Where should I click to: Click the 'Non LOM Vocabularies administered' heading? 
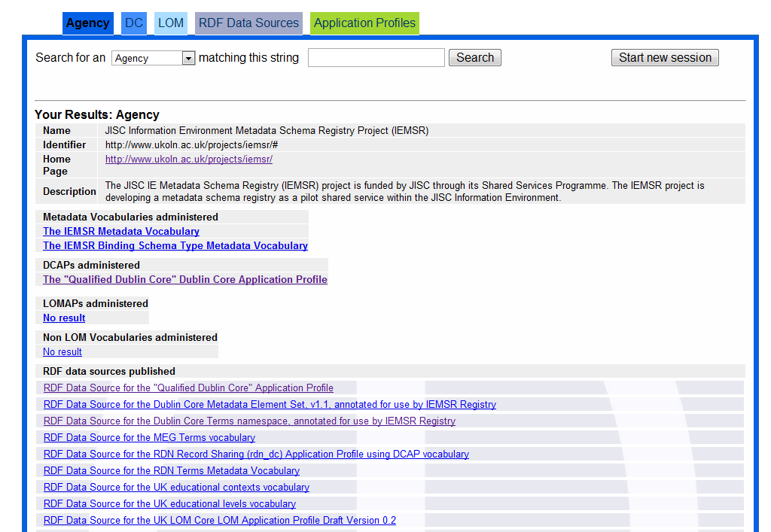coord(130,337)
